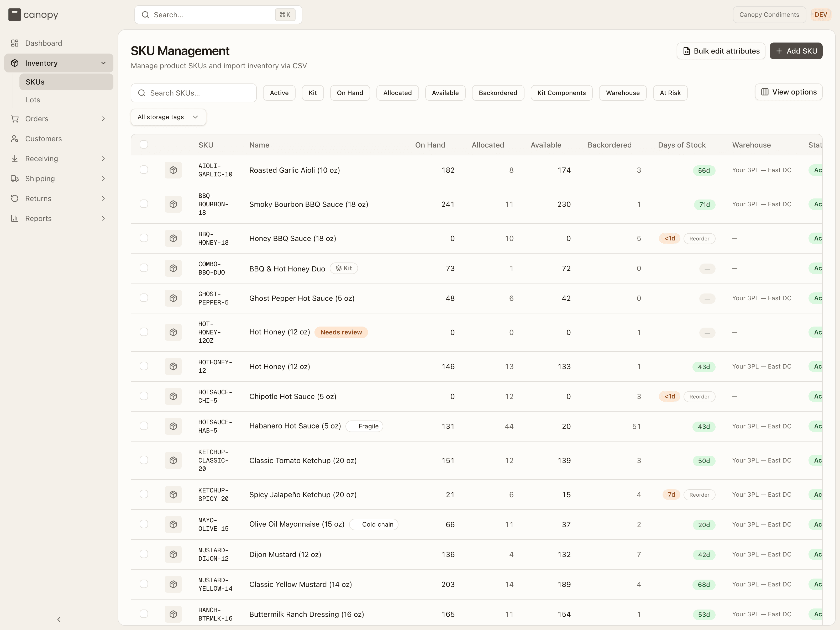
Task: Apply the At Risk filter chip
Action: [670, 93]
